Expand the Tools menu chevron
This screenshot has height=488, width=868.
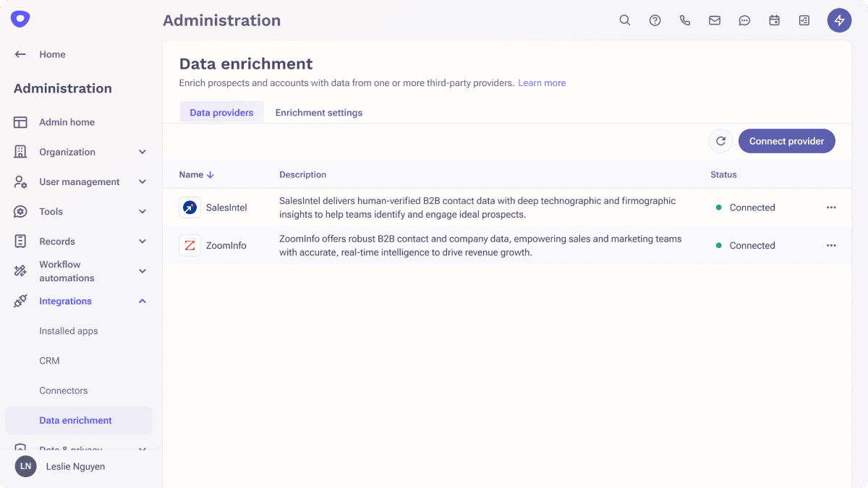coord(142,212)
